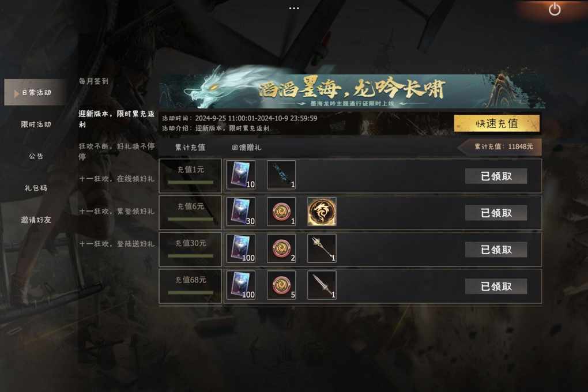
Task: Open 邀请好友 in the sidebar
Action: tap(36, 220)
